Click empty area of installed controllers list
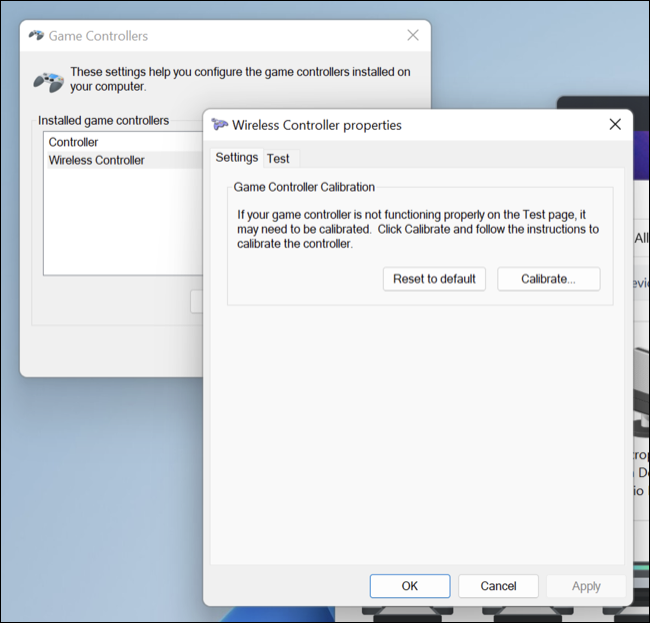 point(120,230)
